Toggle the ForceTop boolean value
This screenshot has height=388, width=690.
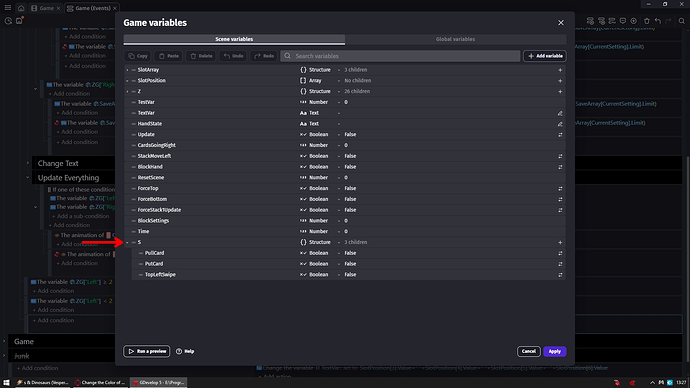click(x=560, y=189)
